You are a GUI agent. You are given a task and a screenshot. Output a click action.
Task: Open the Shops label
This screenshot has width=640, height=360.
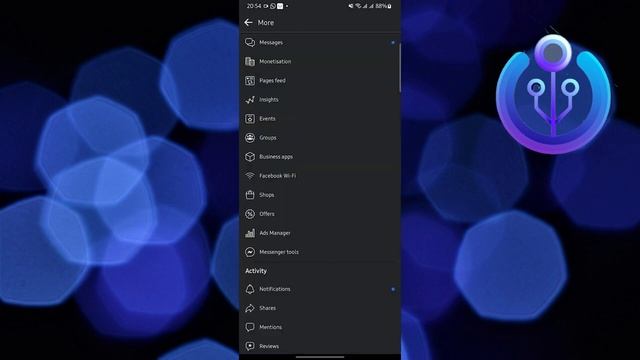pos(267,195)
